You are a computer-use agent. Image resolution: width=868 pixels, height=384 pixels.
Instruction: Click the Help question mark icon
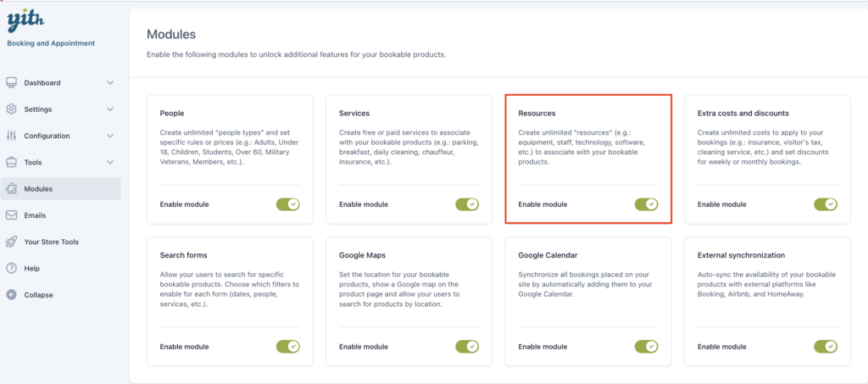click(x=11, y=269)
